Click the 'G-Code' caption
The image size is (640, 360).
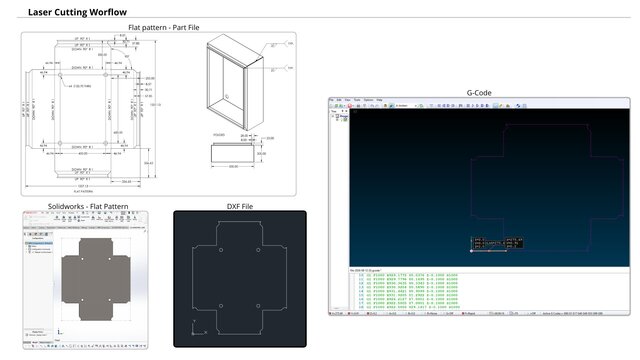[479, 93]
